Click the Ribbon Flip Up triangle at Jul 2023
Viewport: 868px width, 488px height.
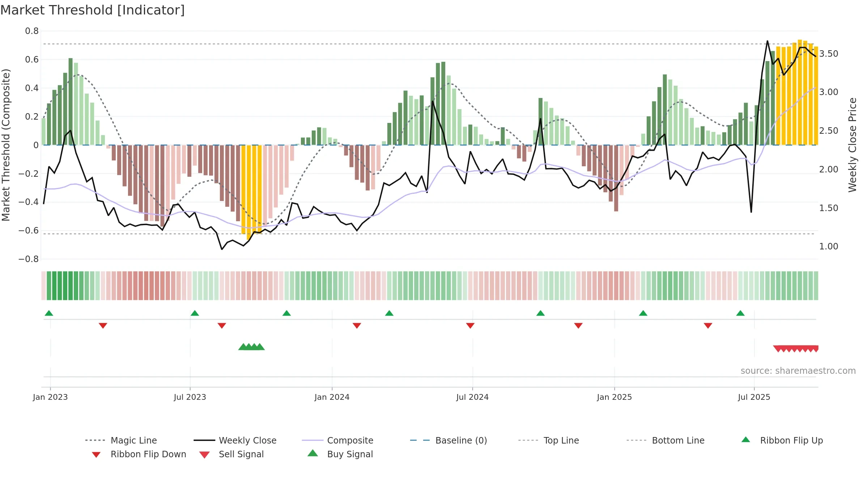tap(195, 313)
